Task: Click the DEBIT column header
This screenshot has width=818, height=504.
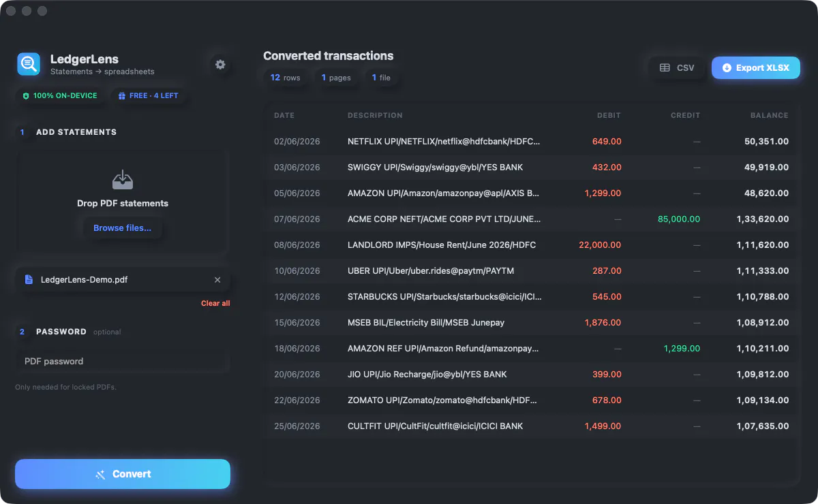Action: pos(609,116)
